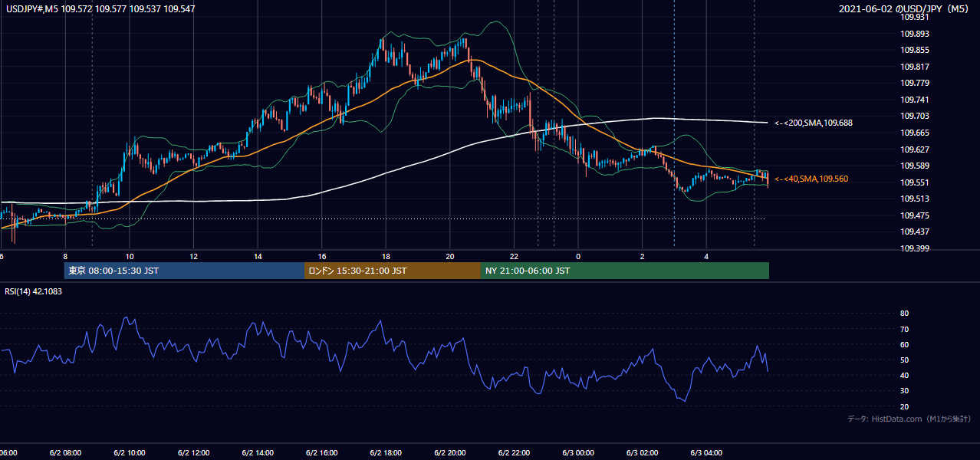Click price scale value 109.817

click(914, 67)
